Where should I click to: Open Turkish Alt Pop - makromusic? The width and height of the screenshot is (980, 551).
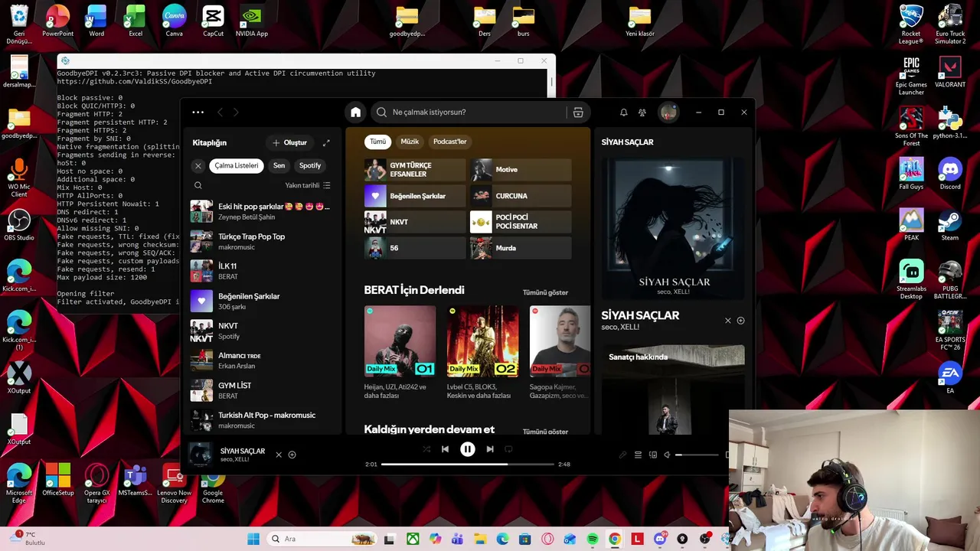[x=261, y=420]
